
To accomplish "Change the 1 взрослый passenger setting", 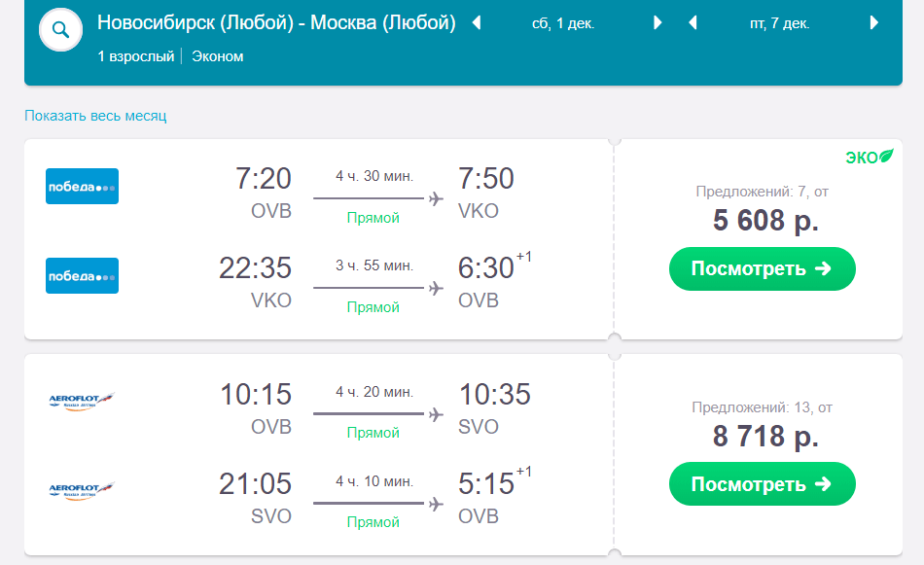I will coord(136,56).
